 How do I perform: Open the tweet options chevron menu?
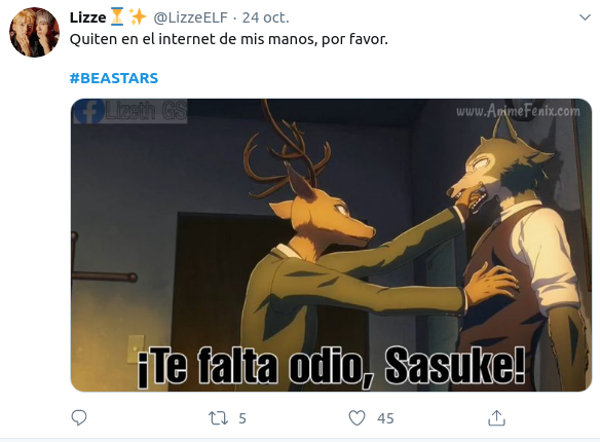click(x=585, y=18)
